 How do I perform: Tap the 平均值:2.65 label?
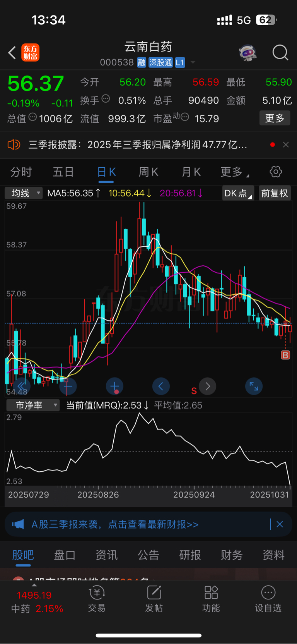pos(178,405)
